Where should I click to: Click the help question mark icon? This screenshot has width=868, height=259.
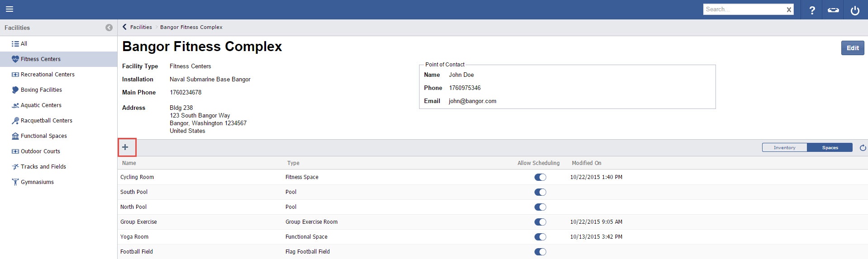point(812,10)
